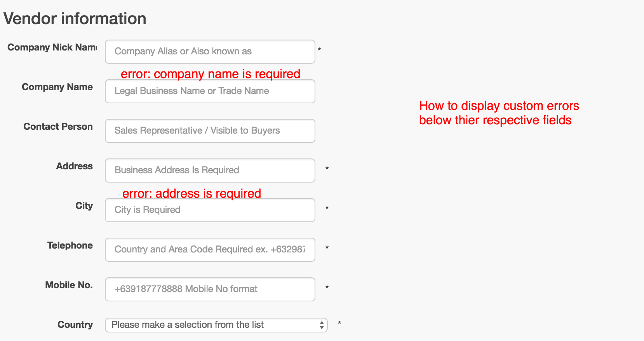
Task: Click into the City text field
Action: click(x=210, y=210)
